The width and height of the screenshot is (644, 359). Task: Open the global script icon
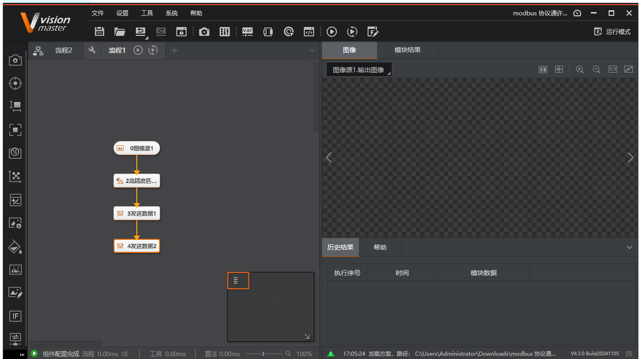click(x=309, y=32)
